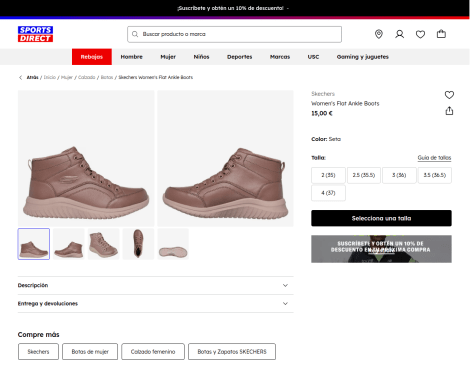
Task: Select the second boot thumbnail facing left
Action: coord(69,244)
